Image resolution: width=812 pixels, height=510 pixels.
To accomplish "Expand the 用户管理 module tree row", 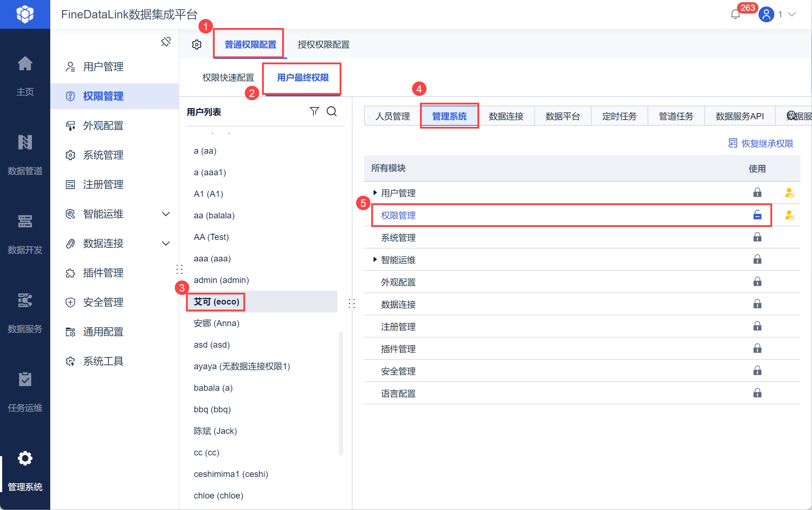I will tap(375, 193).
